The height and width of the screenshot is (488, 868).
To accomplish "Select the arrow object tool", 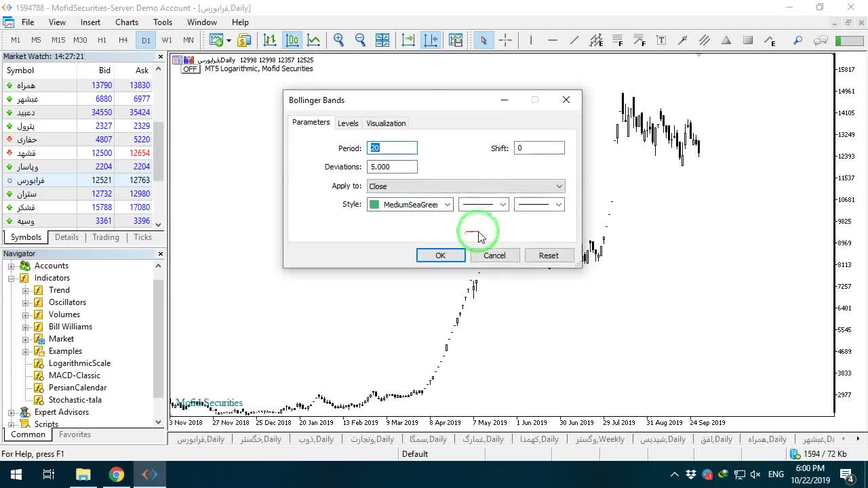I will tap(683, 40).
